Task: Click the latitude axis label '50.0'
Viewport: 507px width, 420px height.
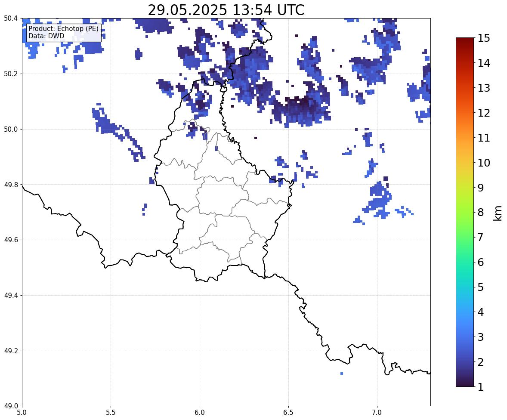Action: [11, 130]
